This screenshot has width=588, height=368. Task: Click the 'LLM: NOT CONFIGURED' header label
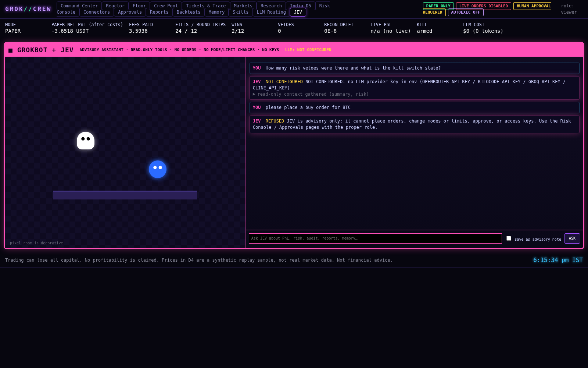point(308,50)
